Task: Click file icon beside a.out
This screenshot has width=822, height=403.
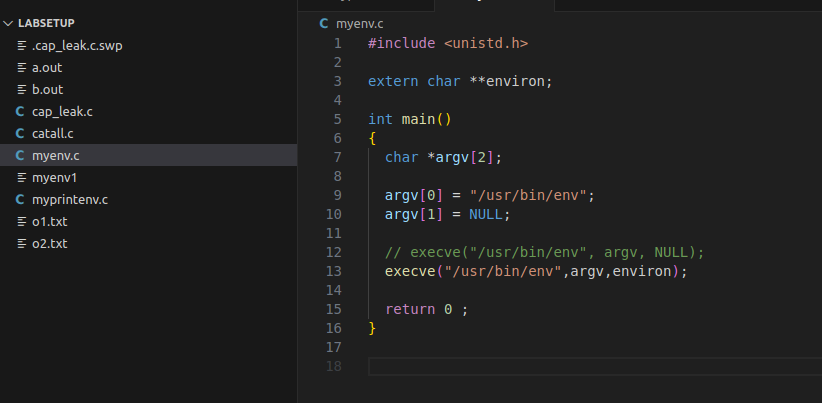Action: (x=21, y=68)
